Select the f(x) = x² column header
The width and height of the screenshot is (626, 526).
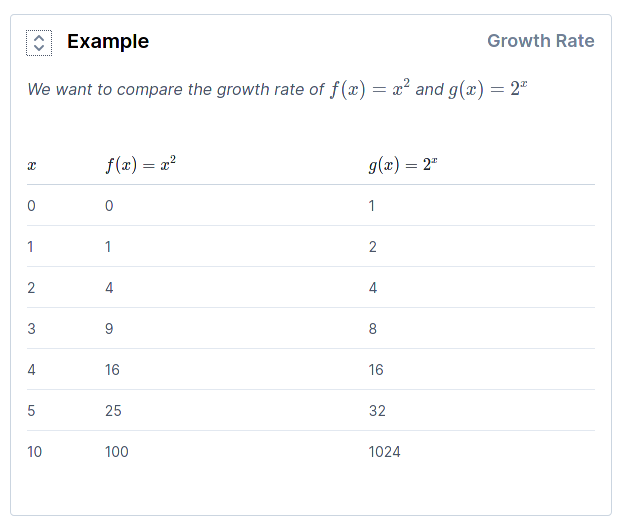[141, 164]
